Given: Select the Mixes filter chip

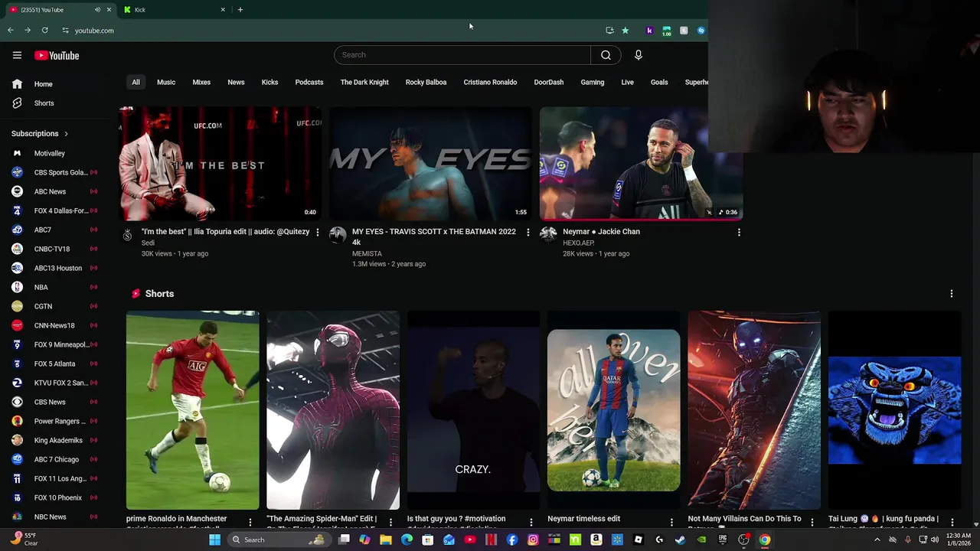Looking at the screenshot, I should click(x=201, y=82).
